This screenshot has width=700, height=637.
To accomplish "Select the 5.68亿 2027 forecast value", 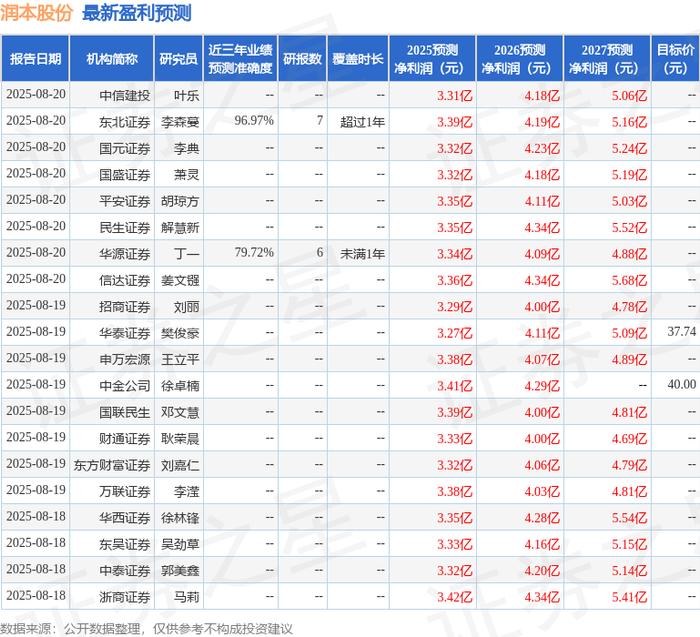I will click(629, 280).
